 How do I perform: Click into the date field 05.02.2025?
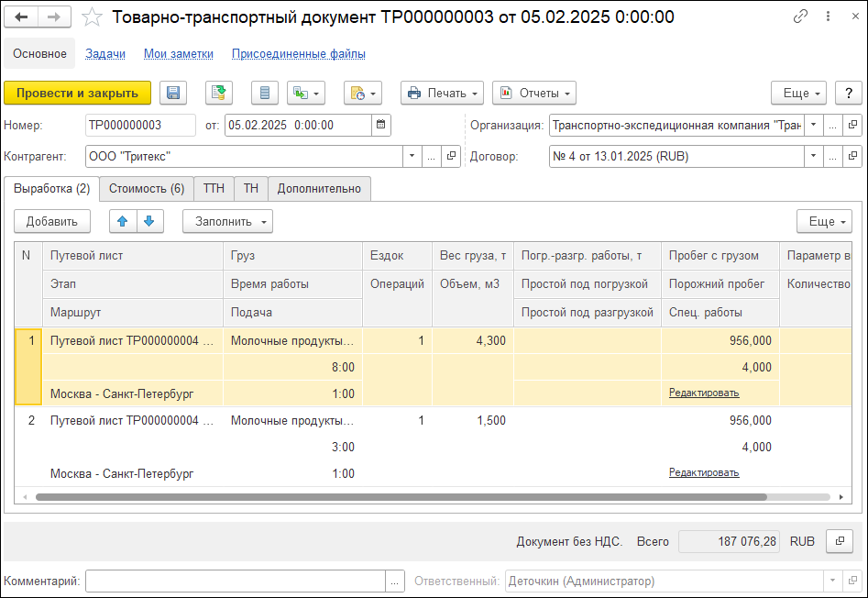pyautogui.click(x=298, y=125)
